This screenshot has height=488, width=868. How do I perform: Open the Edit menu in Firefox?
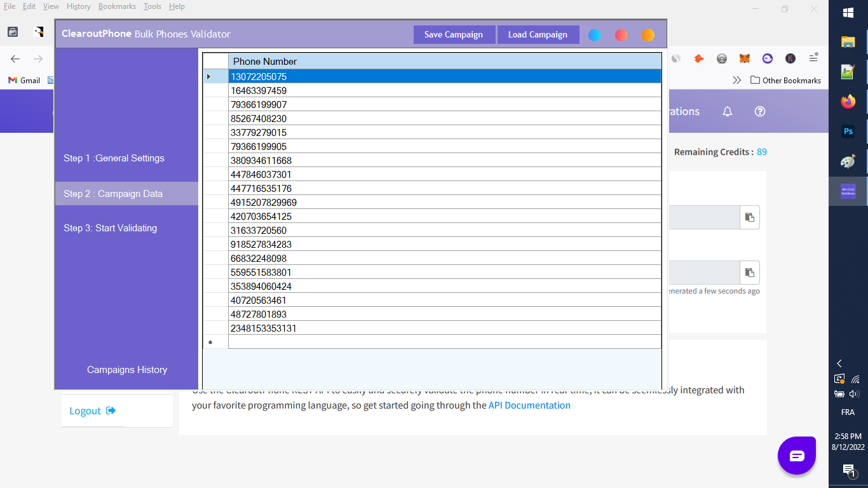tap(29, 6)
